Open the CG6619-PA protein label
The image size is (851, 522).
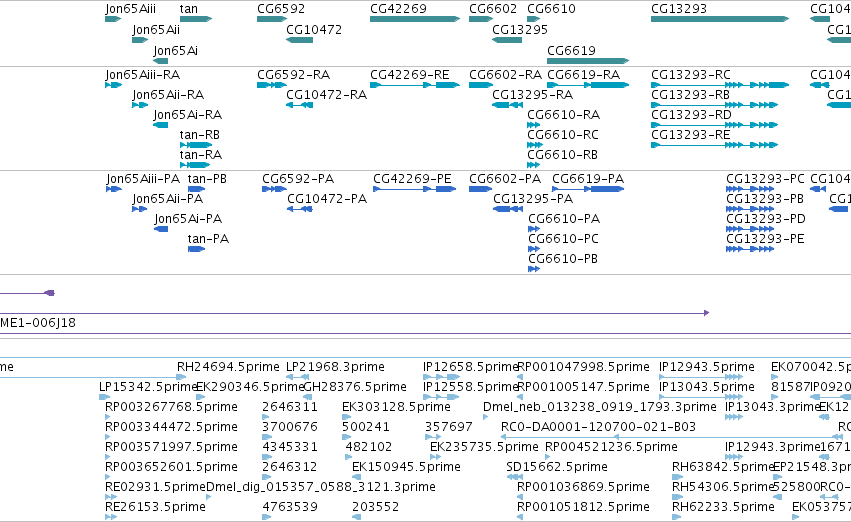click(x=588, y=179)
